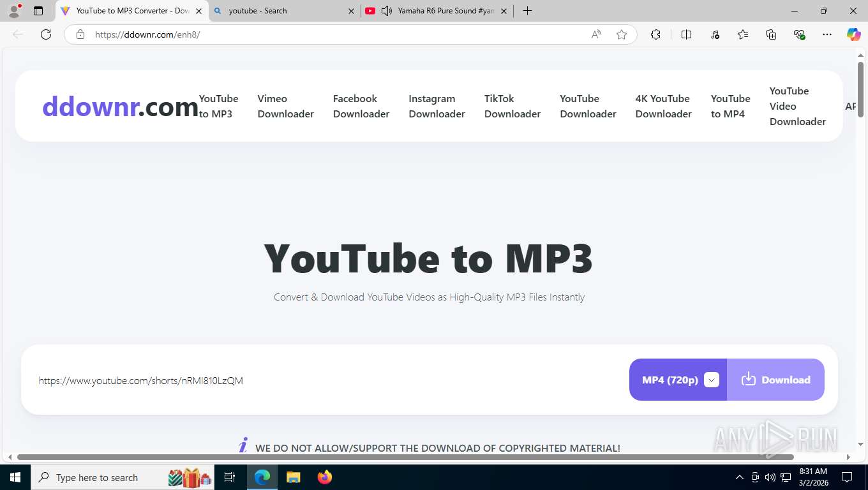
Task: Open Browser essentials heart icon
Action: click(x=799, y=34)
